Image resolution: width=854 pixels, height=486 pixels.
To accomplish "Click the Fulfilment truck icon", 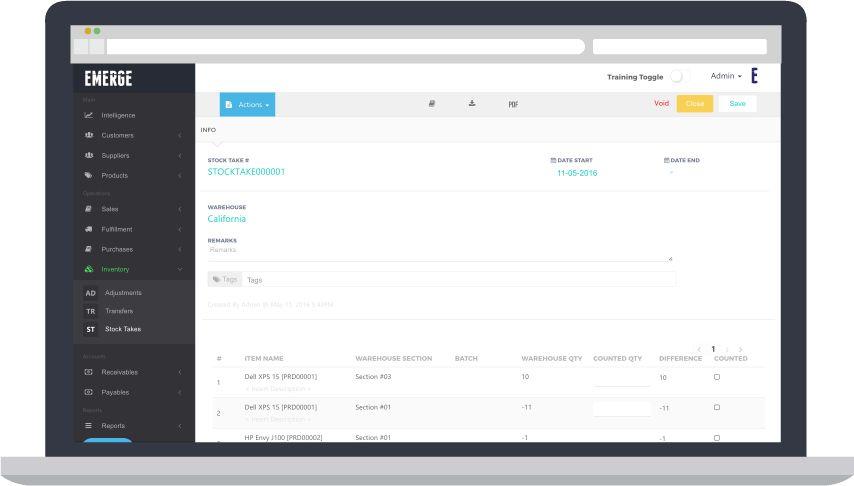I will [x=88, y=229].
